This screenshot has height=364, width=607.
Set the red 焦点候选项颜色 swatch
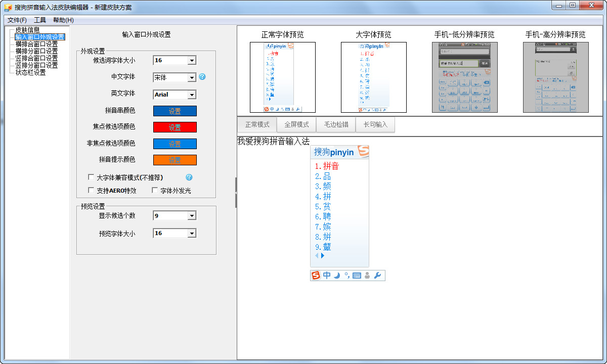[175, 127]
